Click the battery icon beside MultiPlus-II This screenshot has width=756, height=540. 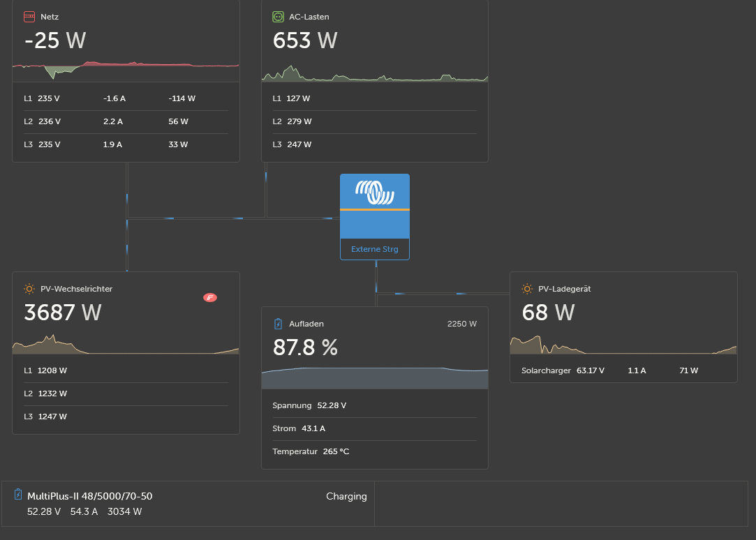(x=18, y=495)
